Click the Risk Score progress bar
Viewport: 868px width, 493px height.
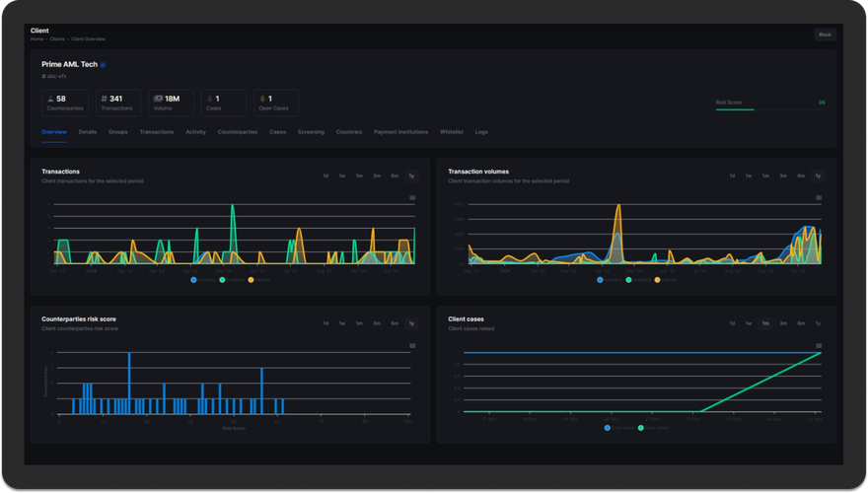pyautogui.click(x=770, y=109)
